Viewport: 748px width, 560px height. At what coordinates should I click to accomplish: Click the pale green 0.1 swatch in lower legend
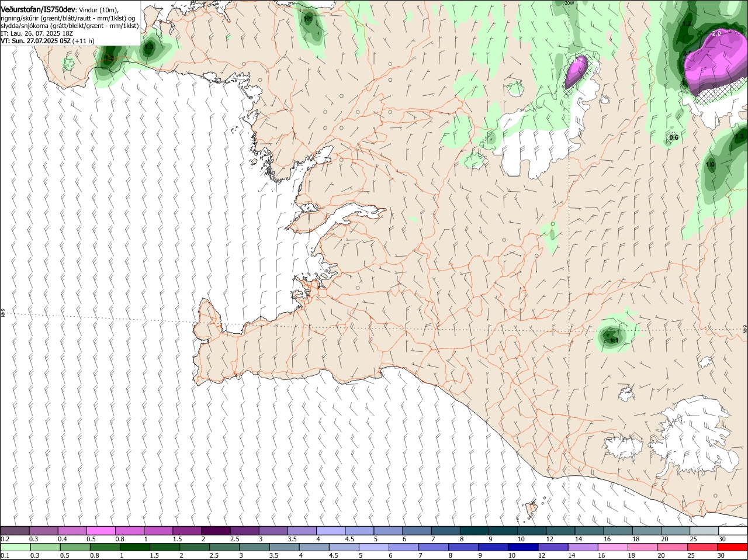[x=15, y=547]
